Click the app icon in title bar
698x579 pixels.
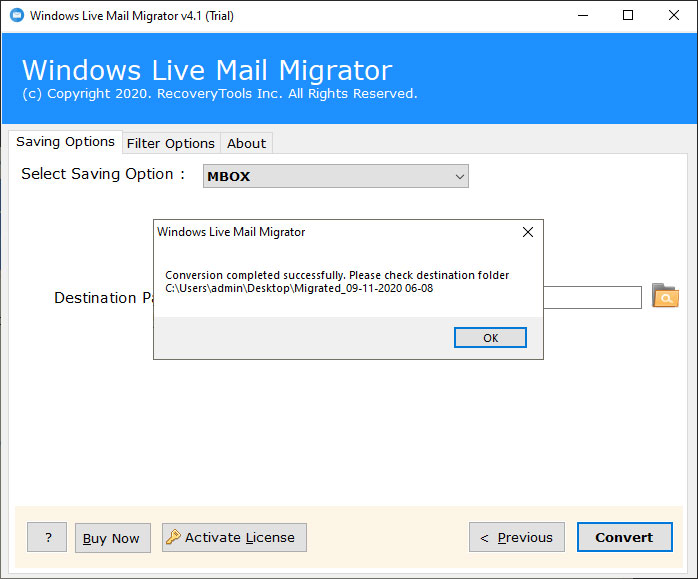pos(17,16)
